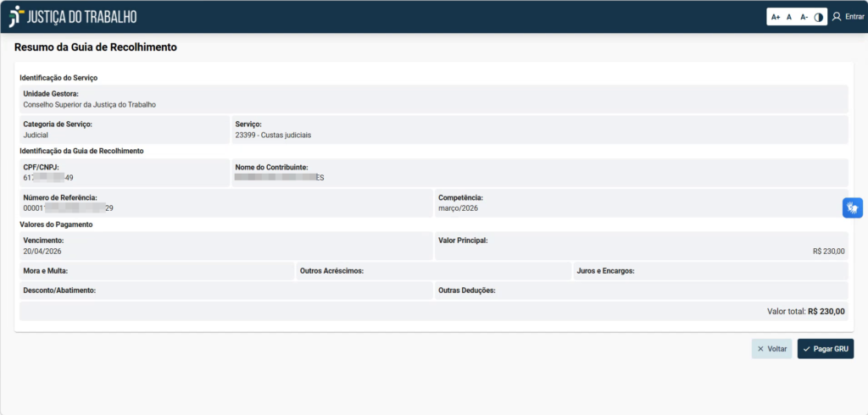Click the Valor total amount row
Viewport: 868px width, 415px height.
(x=432, y=311)
